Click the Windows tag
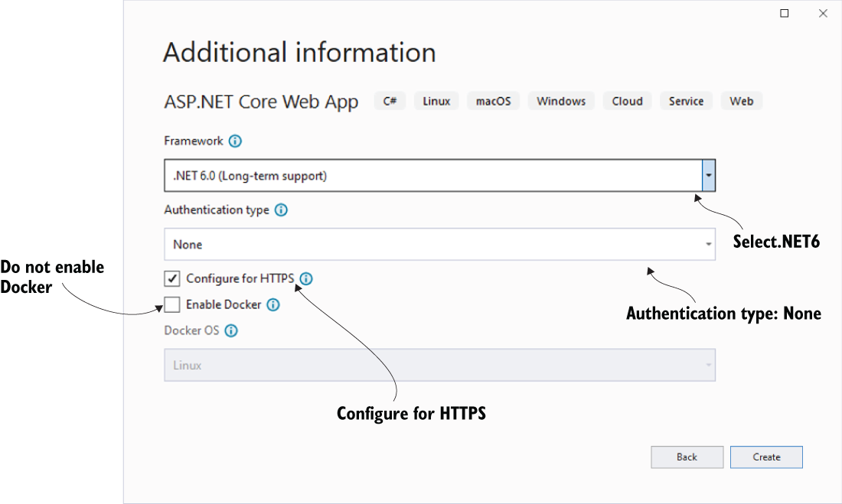The width and height of the screenshot is (842, 504). point(561,101)
